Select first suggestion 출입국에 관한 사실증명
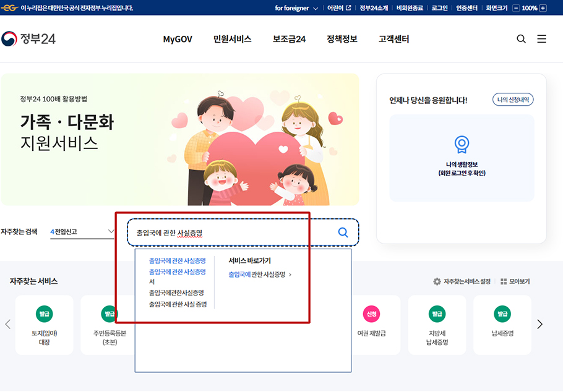563x392 pixels. click(x=178, y=260)
